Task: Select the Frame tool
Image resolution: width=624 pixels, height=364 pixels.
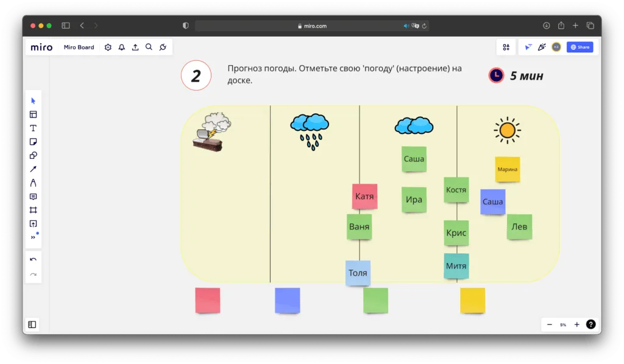Action: point(34,210)
